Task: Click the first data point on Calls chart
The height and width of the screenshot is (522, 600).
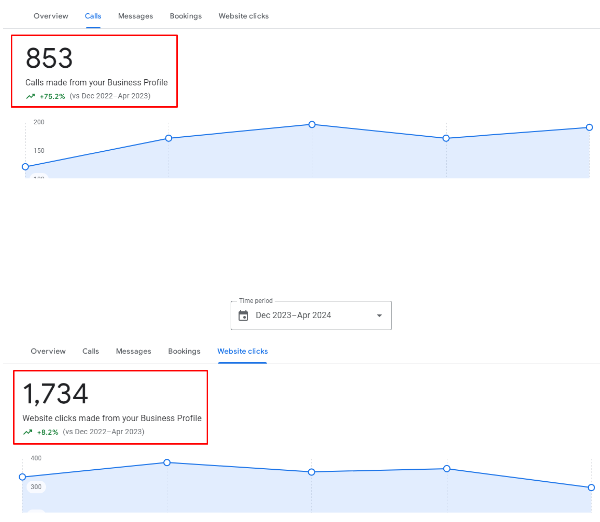Action: click(25, 167)
